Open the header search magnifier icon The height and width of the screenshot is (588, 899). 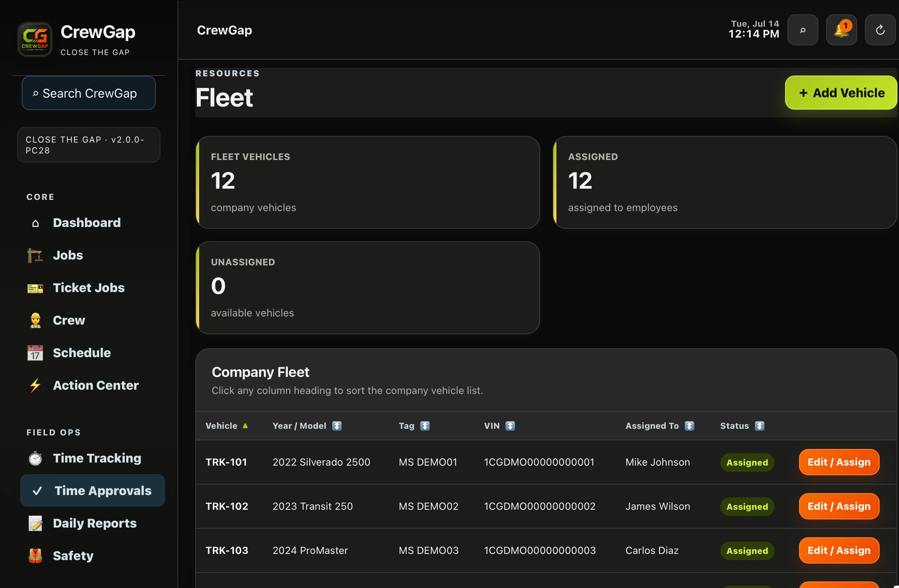pyautogui.click(x=803, y=30)
